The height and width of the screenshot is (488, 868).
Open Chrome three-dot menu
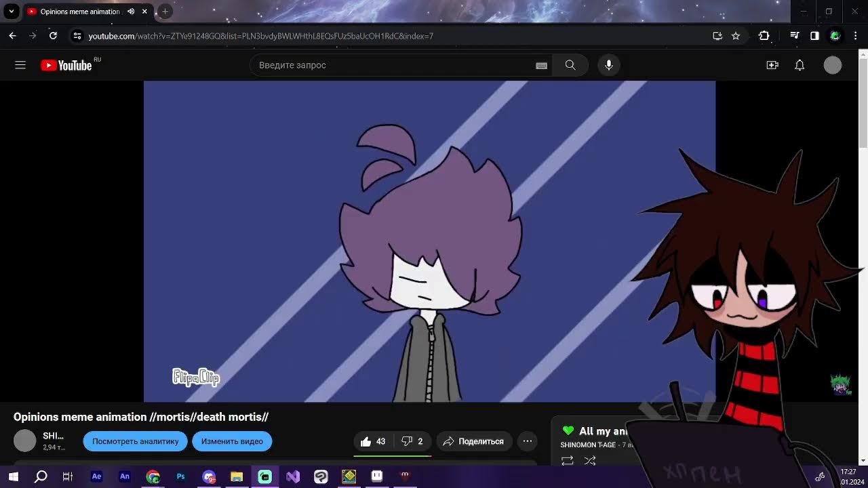click(x=856, y=36)
